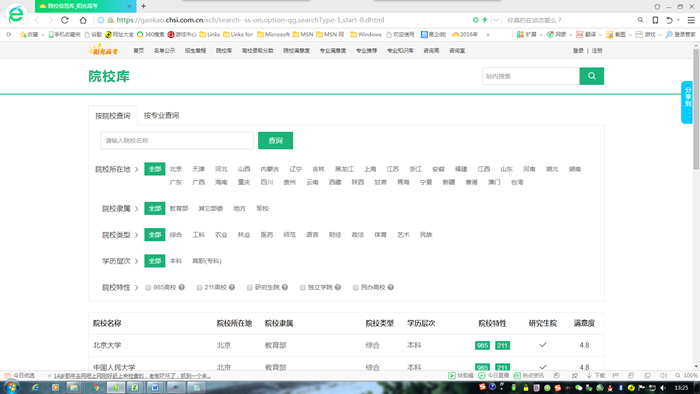This screenshot has width=700, height=394.
Task: Expand the 学历层次 filter arrow
Action: (x=137, y=261)
